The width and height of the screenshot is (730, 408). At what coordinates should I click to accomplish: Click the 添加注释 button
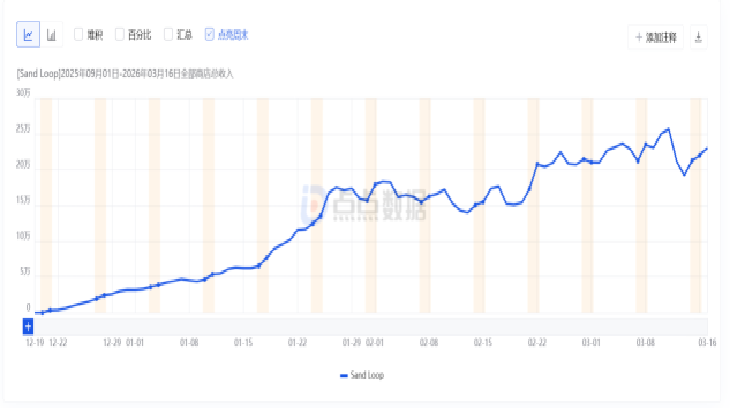pyautogui.click(x=656, y=37)
